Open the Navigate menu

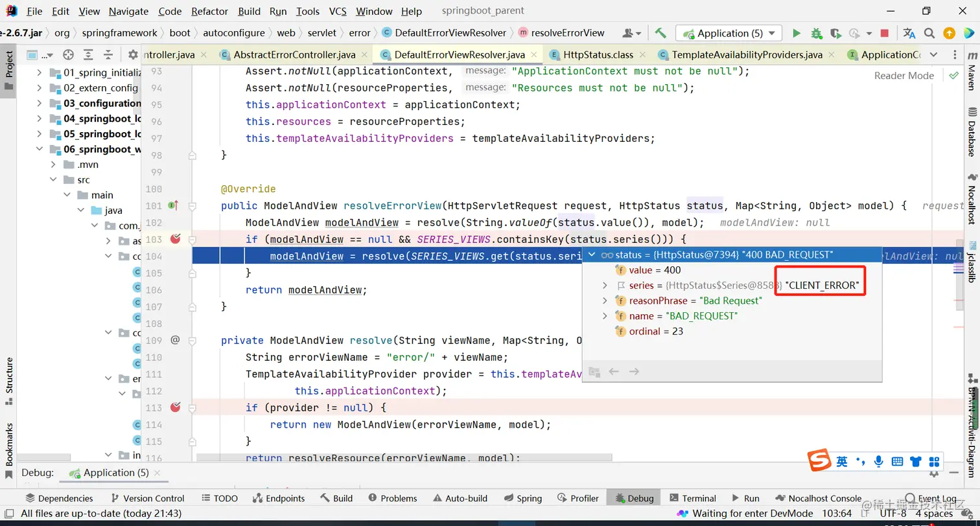tap(129, 11)
